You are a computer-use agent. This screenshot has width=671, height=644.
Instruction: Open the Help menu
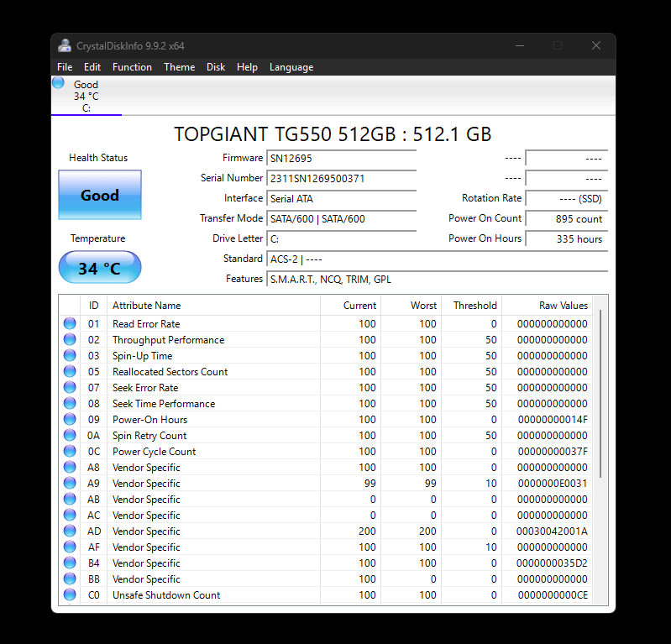pos(247,67)
